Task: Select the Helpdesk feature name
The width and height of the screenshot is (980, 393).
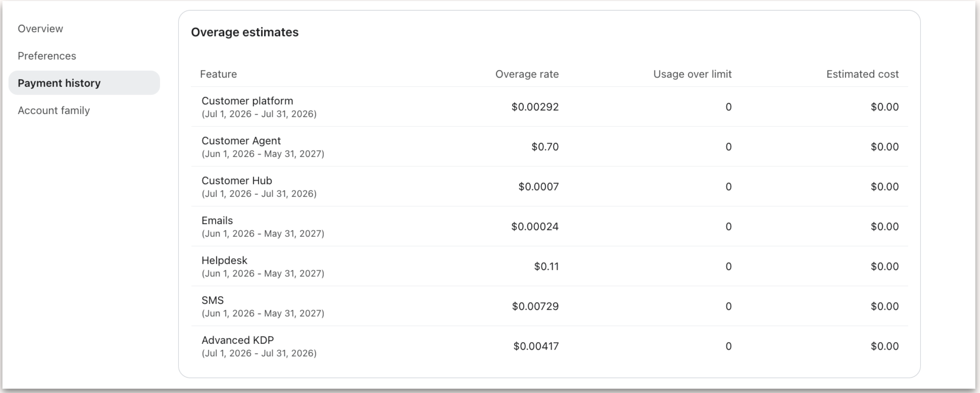Action: (224, 260)
